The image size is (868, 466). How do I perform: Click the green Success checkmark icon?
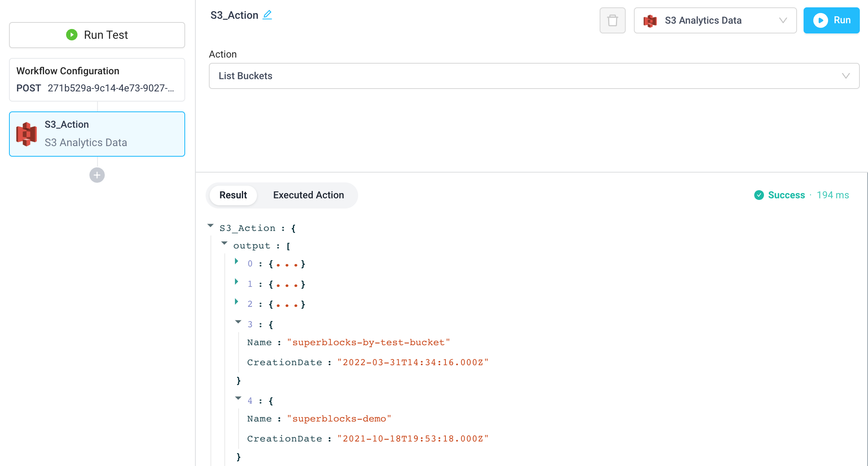pos(759,195)
